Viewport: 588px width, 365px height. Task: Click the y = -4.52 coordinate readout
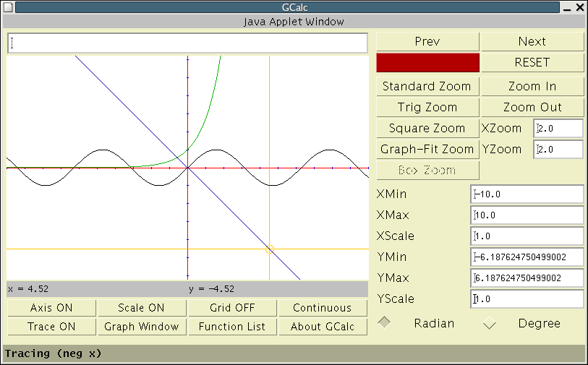[x=211, y=289]
